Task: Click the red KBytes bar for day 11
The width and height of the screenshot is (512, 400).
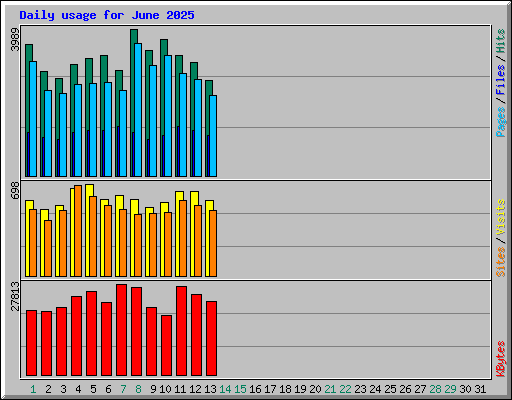Action: [181, 331]
